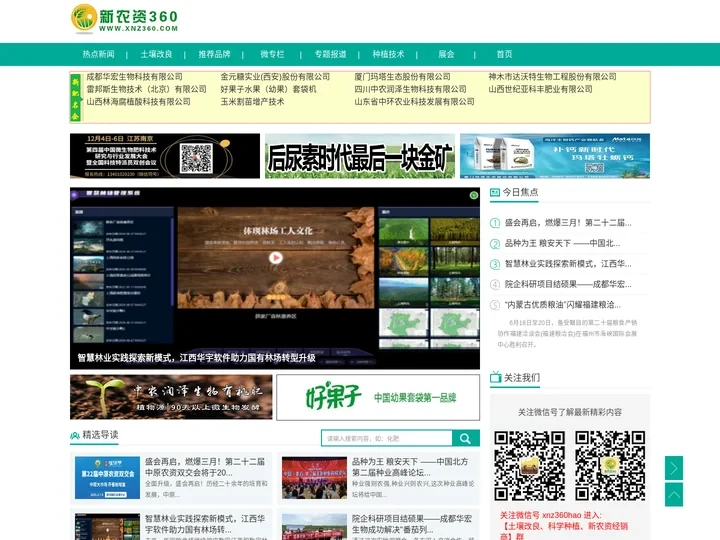Viewport: 720px width, 540px height.
Task: Click numbered circle 3 in 今日焦点
Action: tap(495, 264)
